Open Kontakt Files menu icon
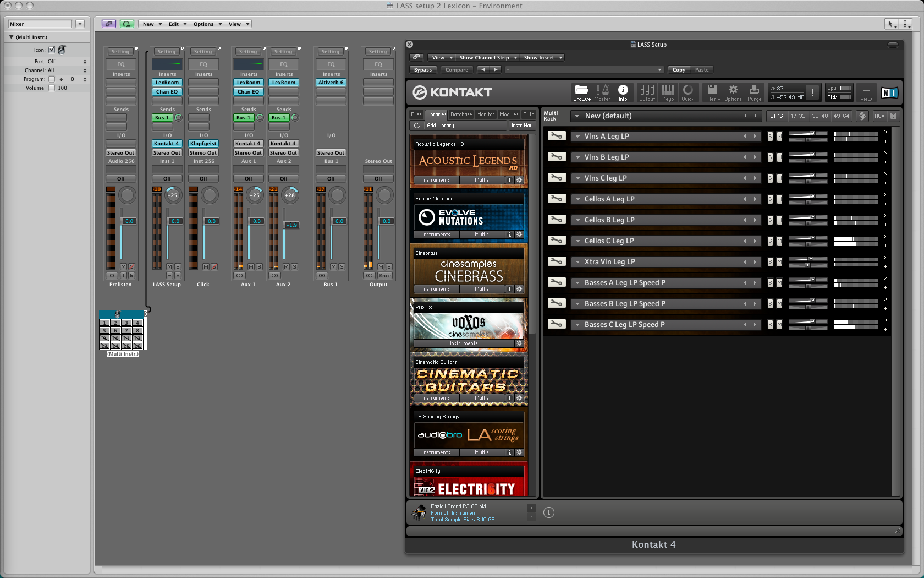Image resolution: width=924 pixels, height=578 pixels. [x=712, y=92]
